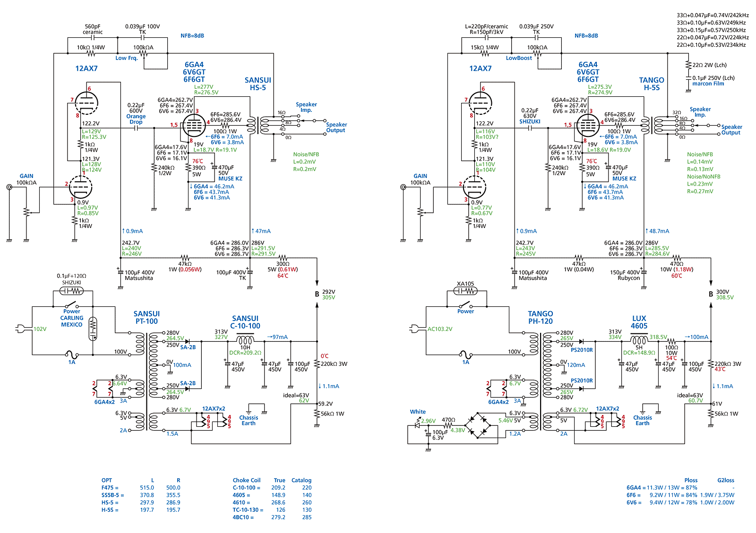
Task: Click the 'AC103.2V' mains voltage label
Action: pos(440,329)
